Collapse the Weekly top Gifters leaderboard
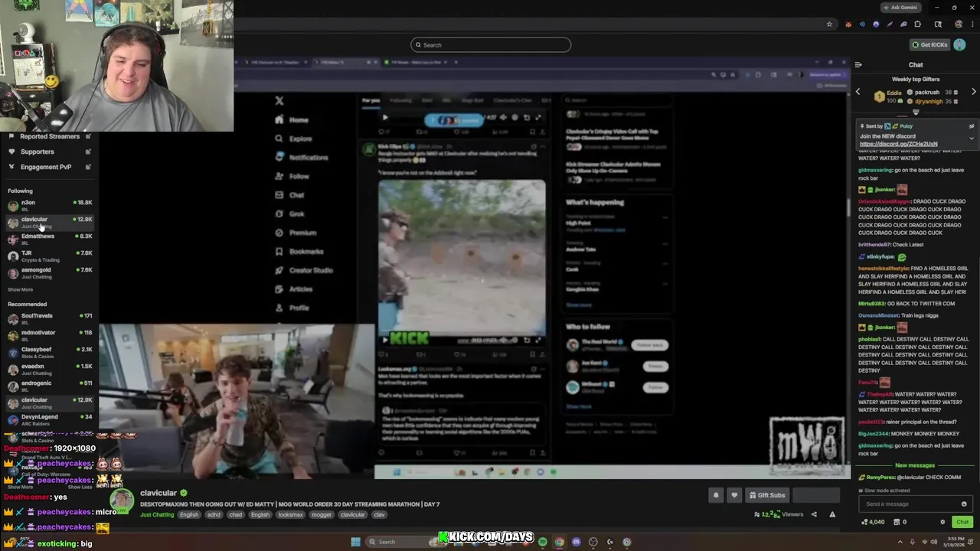The image size is (980, 551). pyautogui.click(x=916, y=112)
